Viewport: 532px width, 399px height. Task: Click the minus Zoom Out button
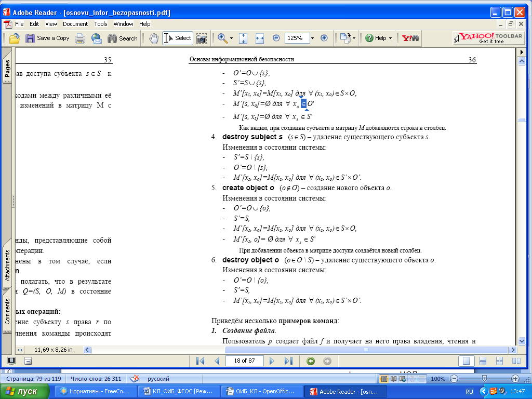point(276,38)
